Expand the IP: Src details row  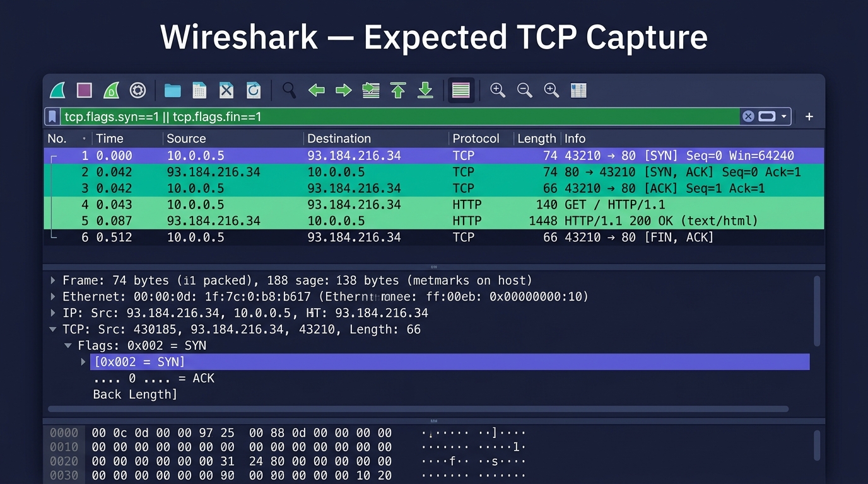[53, 313]
